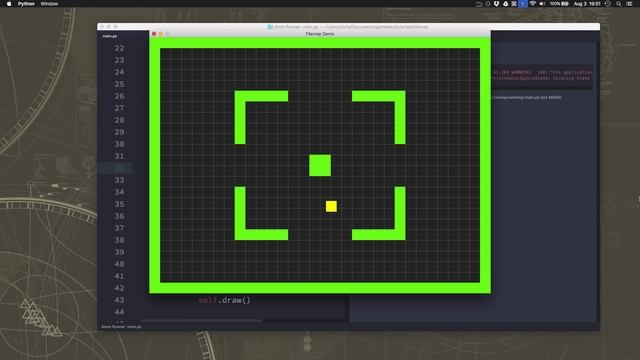This screenshot has height=360, width=640.
Task: Click line number 28 in gutter
Action: (x=119, y=120)
